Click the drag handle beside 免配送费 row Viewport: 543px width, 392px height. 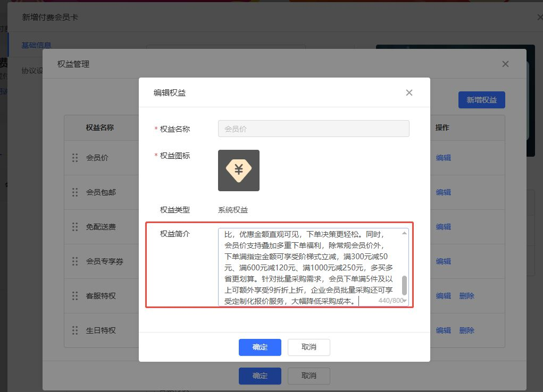point(75,227)
